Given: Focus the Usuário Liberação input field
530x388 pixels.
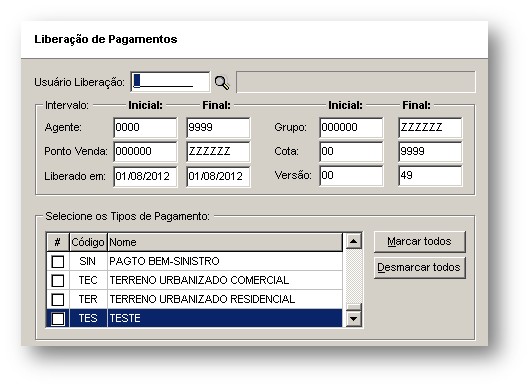Looking at the screenshot, I should click(170, 82).
